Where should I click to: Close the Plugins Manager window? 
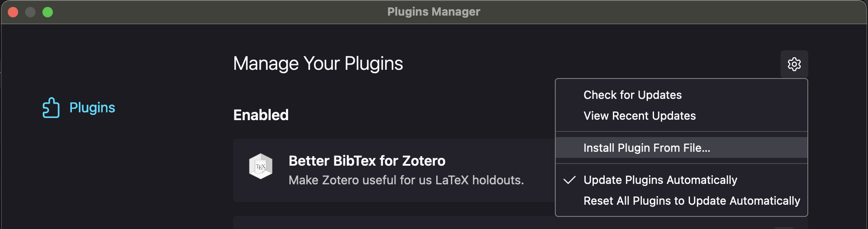point(13,12)
